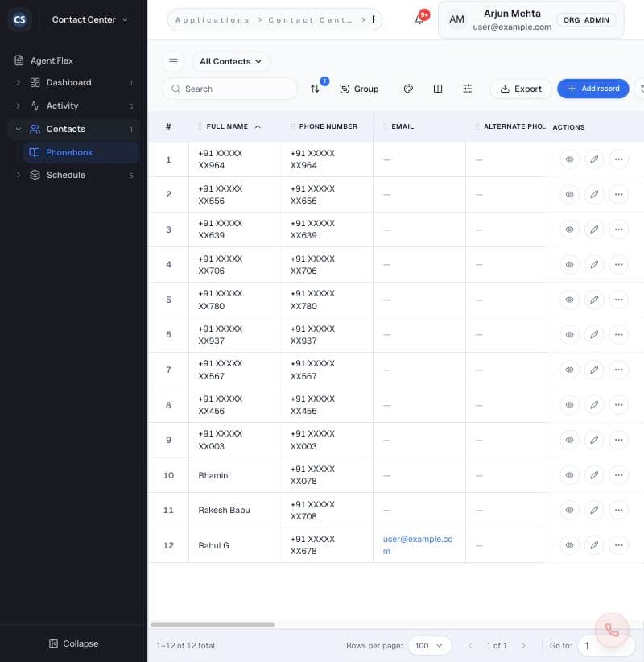
Task: Open the All Contacts dropdown
Action: 231,62
